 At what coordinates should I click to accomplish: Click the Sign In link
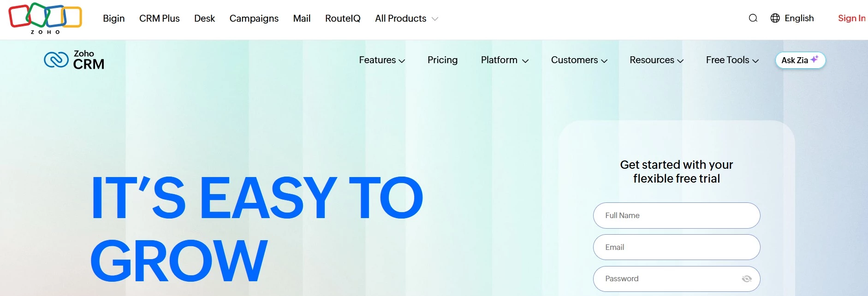(851, 18)
